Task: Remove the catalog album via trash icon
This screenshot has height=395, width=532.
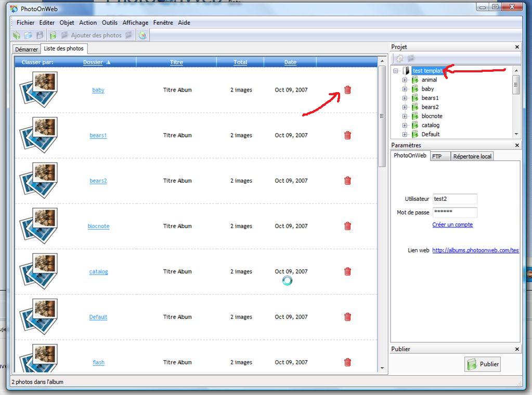Action: tap(348, 272)
